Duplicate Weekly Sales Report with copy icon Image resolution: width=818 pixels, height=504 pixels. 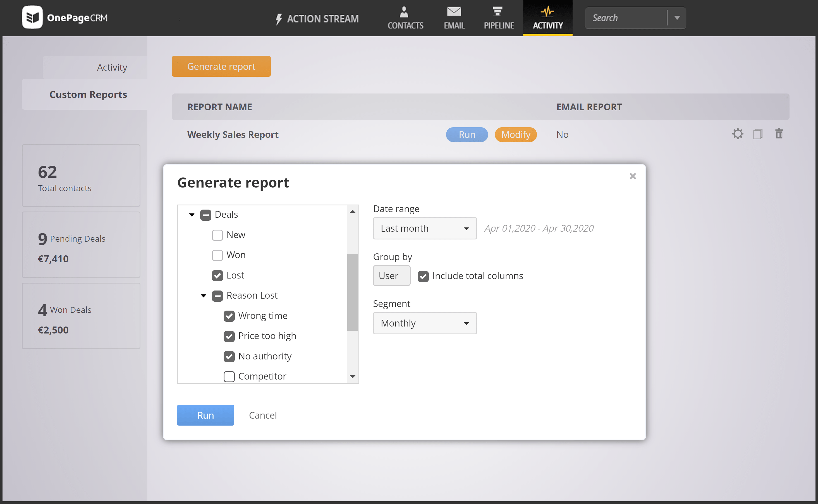pyautogui.click(x=758, y=134)
